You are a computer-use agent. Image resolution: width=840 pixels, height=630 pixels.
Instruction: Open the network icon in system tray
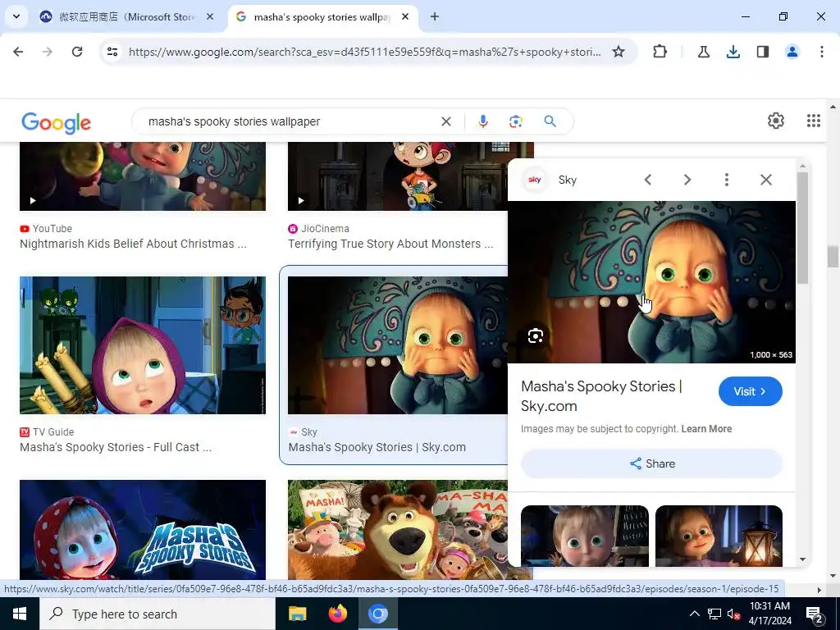click(x=714, y=614)
